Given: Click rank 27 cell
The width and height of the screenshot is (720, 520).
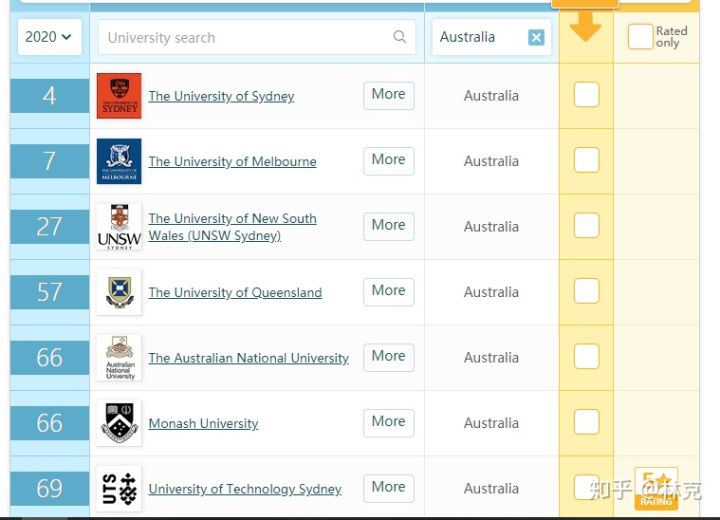Looking at the screenshot, I should point(50,226).
